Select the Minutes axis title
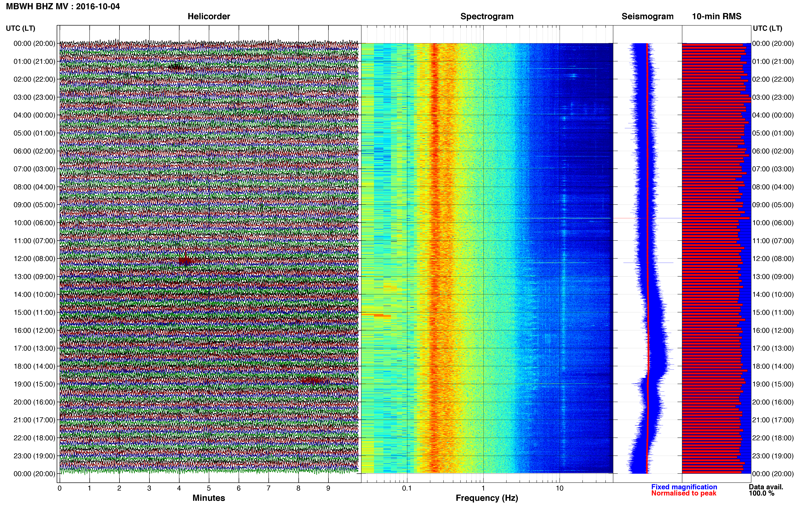The width and height of the screenshot is (812, 508). [x=209, y=498]
